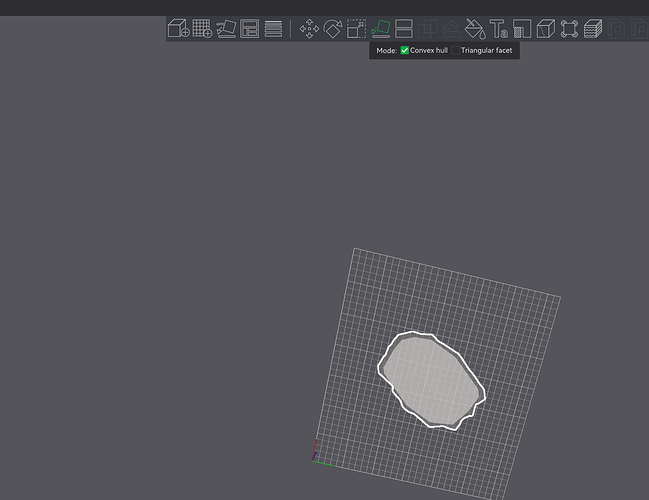Select the Text shape tool

click(498, 29)
